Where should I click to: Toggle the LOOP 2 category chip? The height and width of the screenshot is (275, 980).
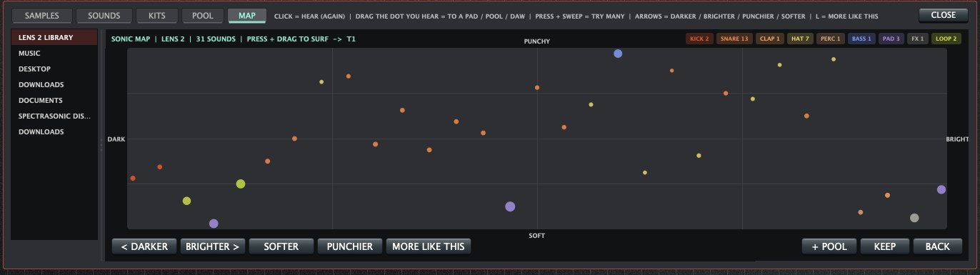[x=946, y=39]
